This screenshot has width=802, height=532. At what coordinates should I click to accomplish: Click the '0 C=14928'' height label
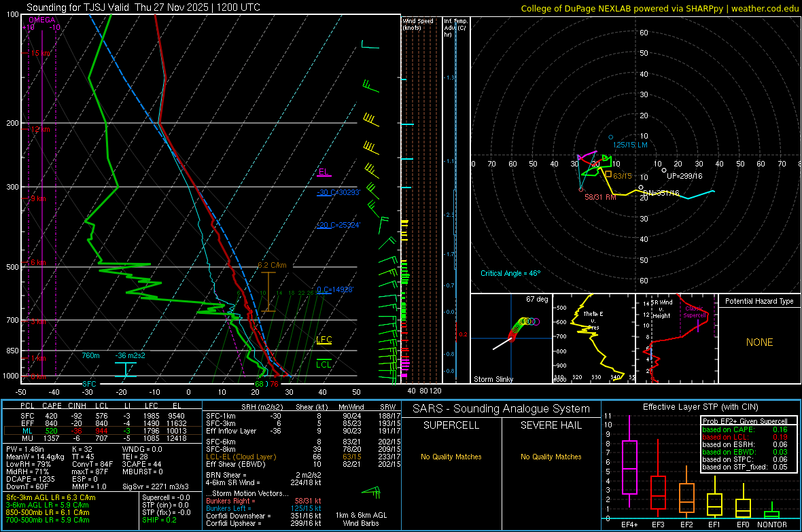pos(335,289)
